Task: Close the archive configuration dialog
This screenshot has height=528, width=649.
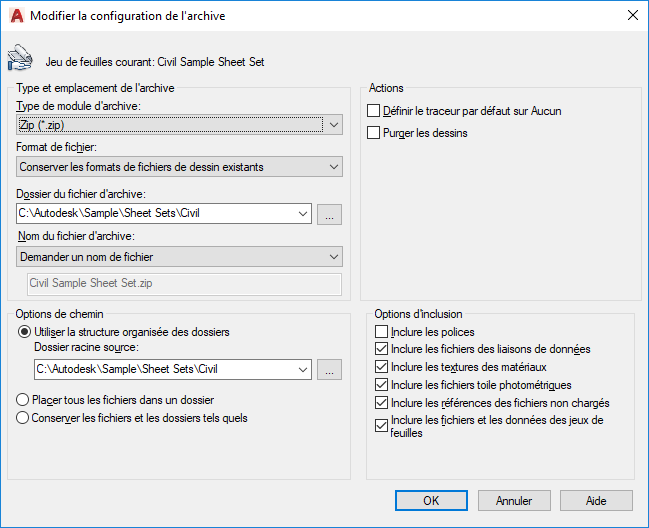Action: (632, 15)
